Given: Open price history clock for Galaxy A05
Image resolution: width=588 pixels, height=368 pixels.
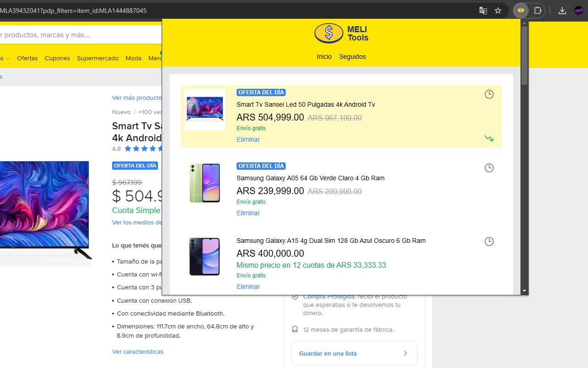Looking at the screenshot, I should coord(489,168).
